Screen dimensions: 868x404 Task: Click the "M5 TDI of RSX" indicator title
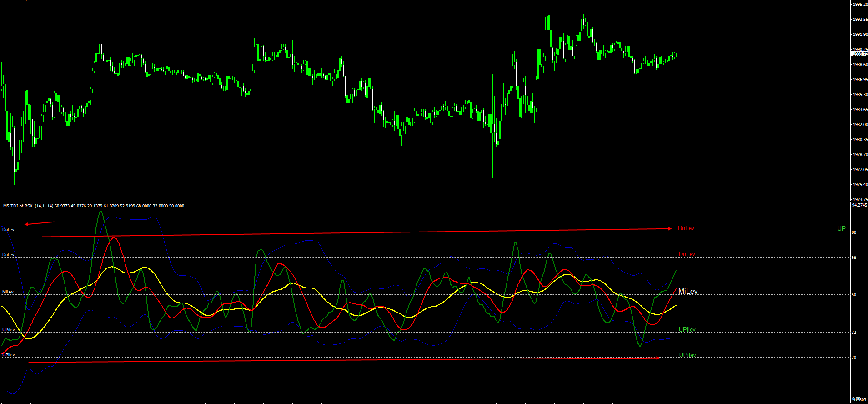(x=18, y=206)
